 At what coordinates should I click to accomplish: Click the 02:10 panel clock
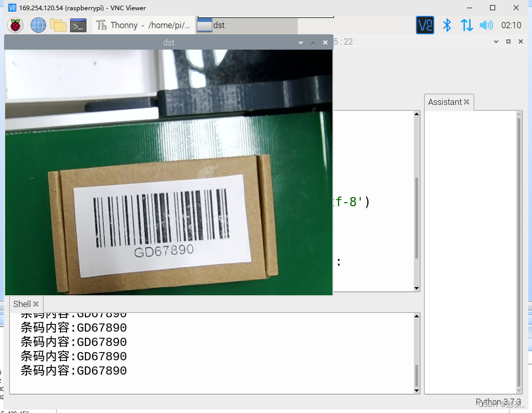511,25
